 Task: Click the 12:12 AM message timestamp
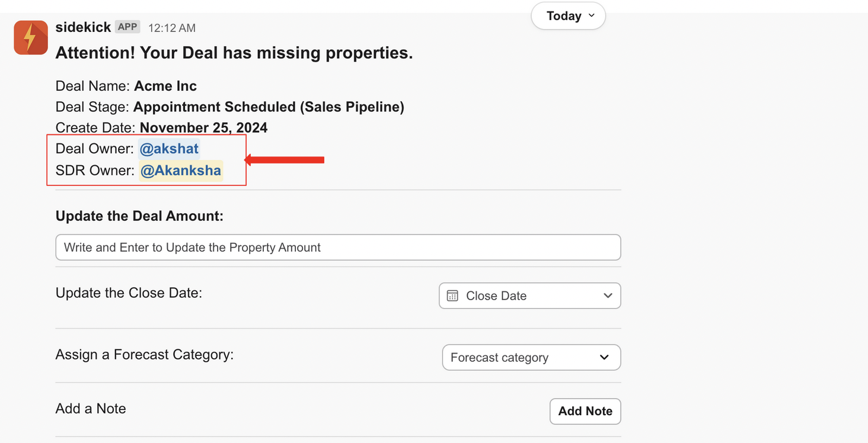171,28
